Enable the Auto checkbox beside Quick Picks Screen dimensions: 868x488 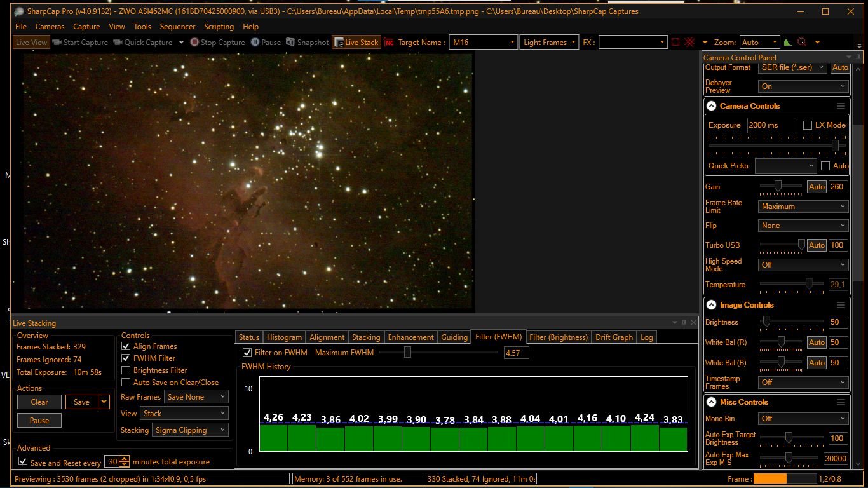(x=825, y=166)
